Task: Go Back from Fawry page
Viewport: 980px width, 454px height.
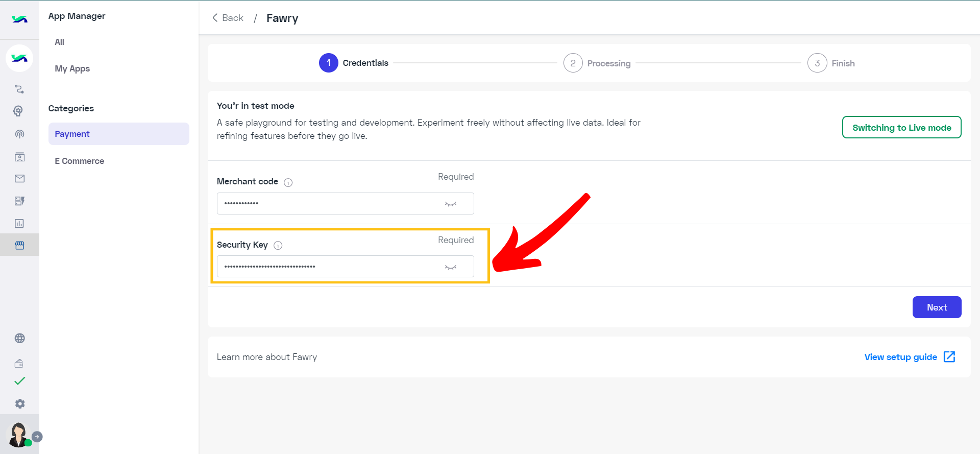Action: (x=228, y=18)
